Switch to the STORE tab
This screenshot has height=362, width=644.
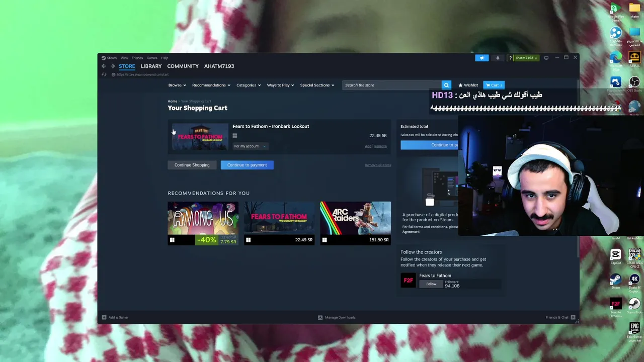click(x=127, y=66)
